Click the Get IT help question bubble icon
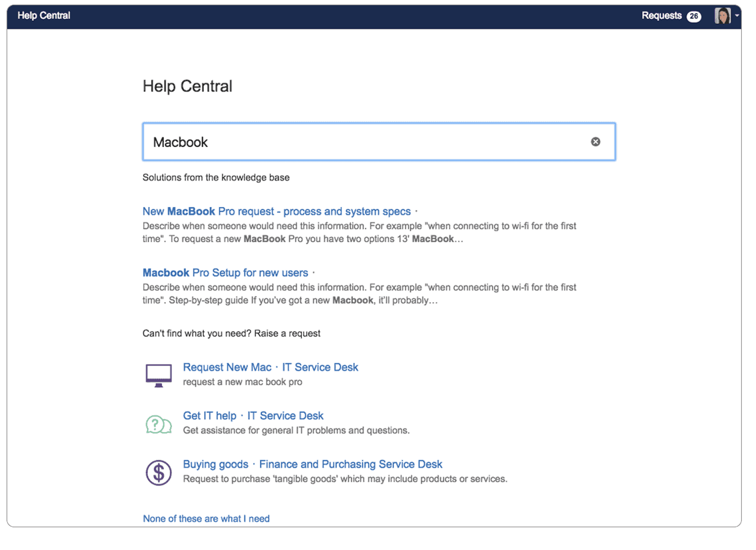This screenshot has height=550, width=756. point(159,424)
